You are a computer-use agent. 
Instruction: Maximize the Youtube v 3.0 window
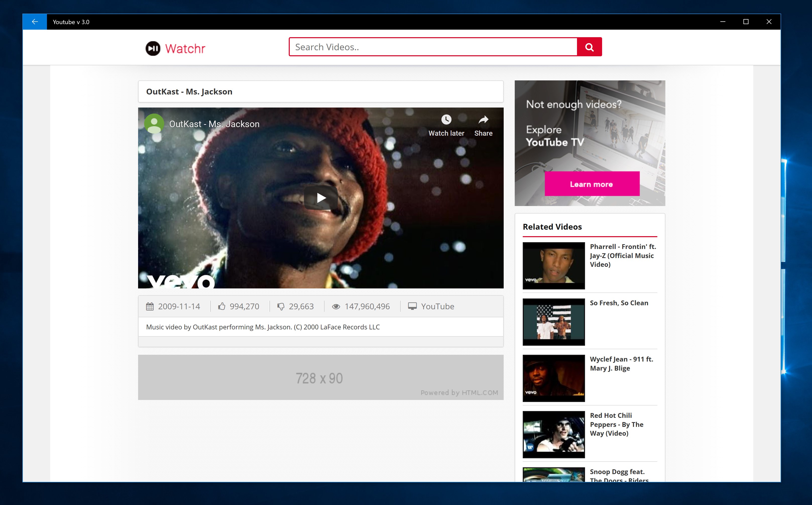745,22
